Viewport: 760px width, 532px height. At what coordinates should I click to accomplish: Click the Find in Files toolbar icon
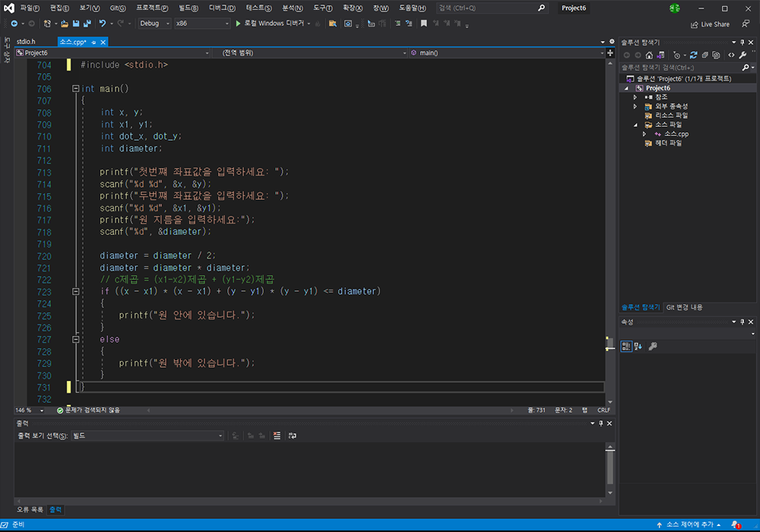pyautogui.click(x=333, y=24)
